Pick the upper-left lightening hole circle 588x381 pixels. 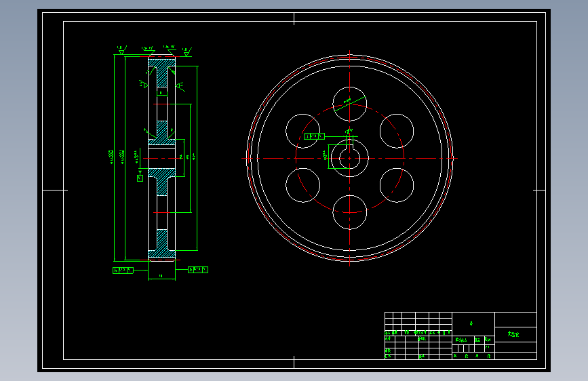click(x=302, y=131)
